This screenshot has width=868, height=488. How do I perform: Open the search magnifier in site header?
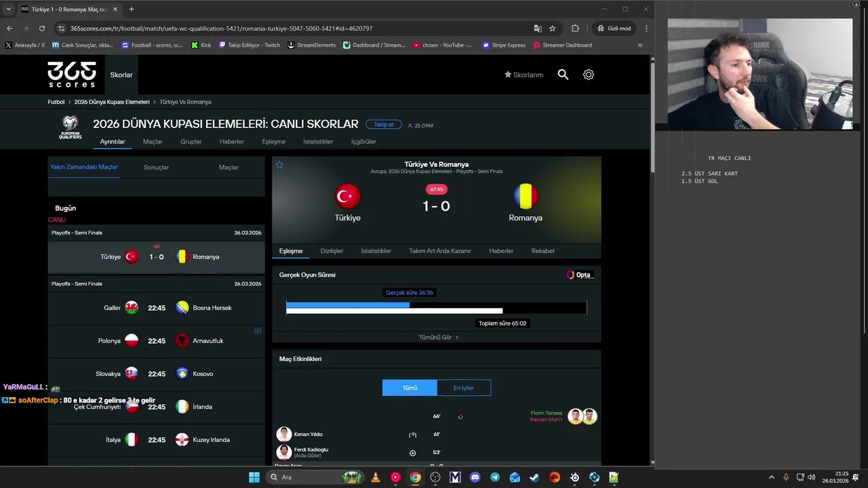point(563,75)
